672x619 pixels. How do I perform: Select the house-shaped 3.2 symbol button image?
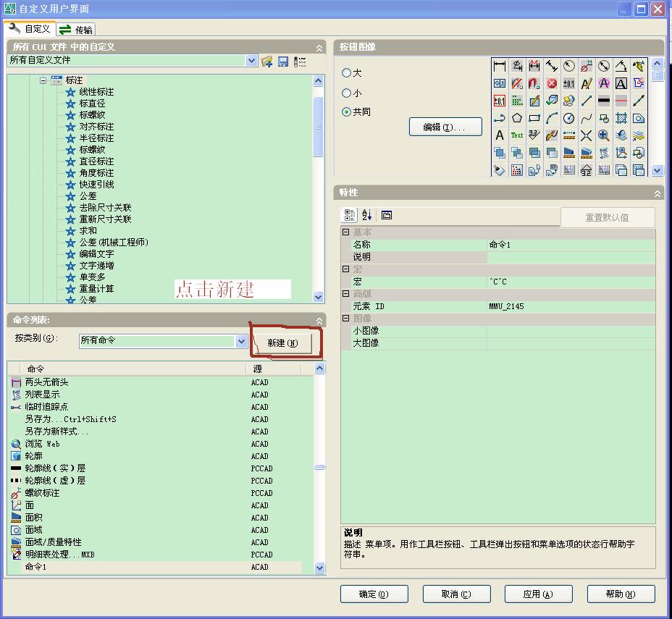click(587, 170)
